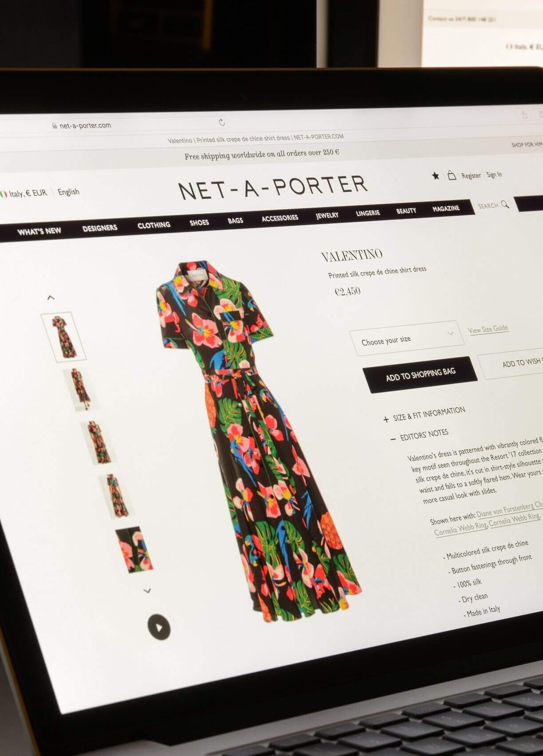543x756 pixels.
Task: Open the shopping bag icon
Action: click(x=451, y=175)
